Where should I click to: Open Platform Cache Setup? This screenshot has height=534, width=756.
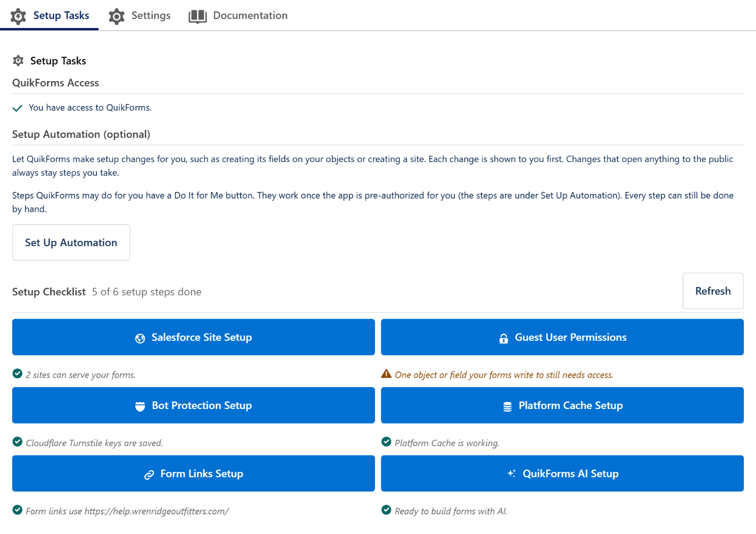pyautogui.click(x=562, y=406)
